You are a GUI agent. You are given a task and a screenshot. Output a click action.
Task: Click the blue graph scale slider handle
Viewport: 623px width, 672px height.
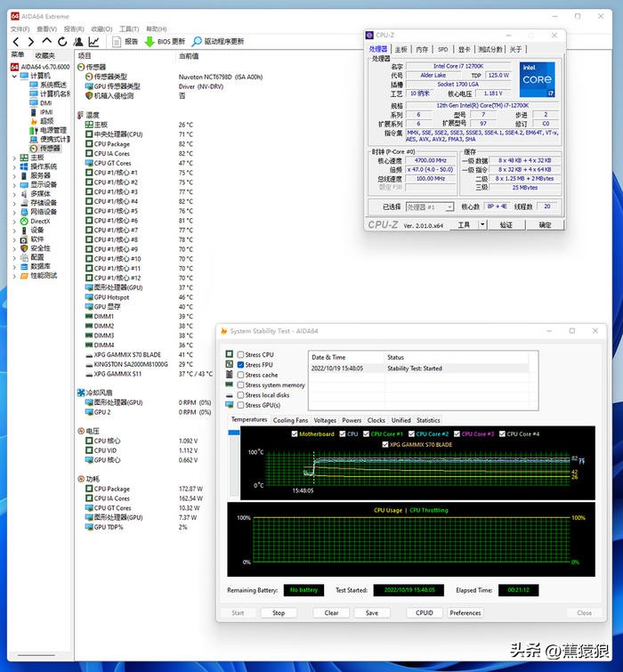pyautogui.click(x=234, y=433)
